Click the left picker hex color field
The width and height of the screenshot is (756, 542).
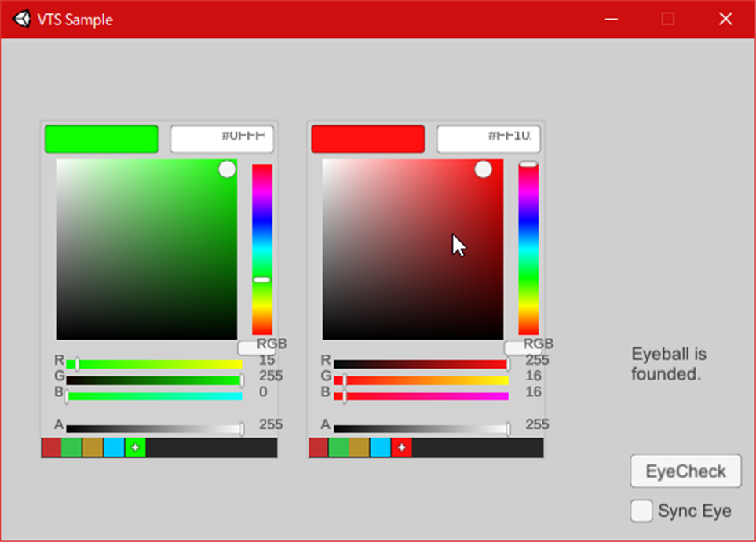[x=222, y=139]
